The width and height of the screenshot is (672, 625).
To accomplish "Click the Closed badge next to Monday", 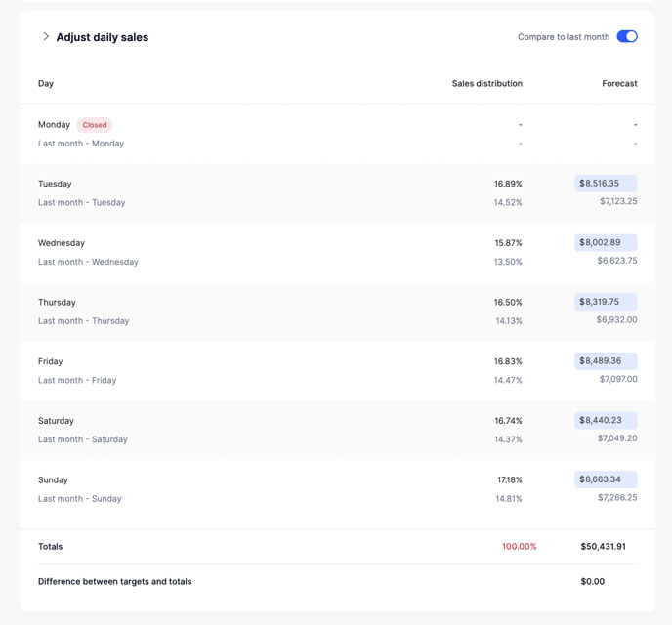I will (95, 125).
